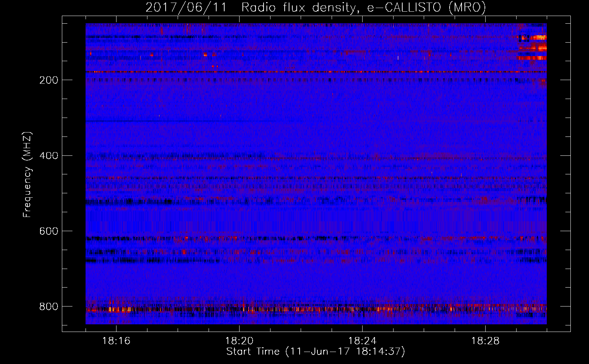Click the 'Frequency (MHZ)' axis label
This screenshot has width=589, height=364.
pyautogui.click(x=27, y=175)
